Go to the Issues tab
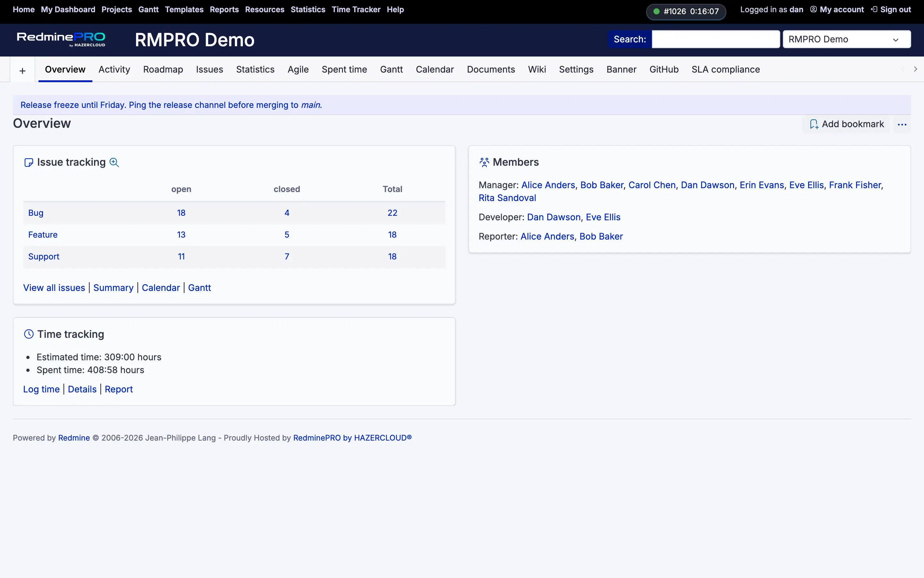 pos(209,70)
